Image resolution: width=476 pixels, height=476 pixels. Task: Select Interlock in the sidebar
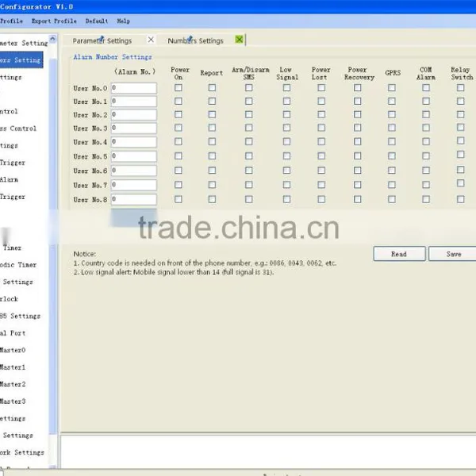tap(9, 299)
